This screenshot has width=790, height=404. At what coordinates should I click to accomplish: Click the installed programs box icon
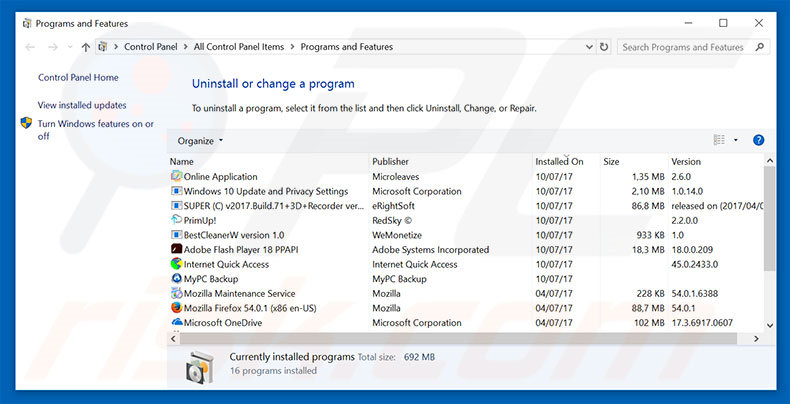click(x=200, y=368)
